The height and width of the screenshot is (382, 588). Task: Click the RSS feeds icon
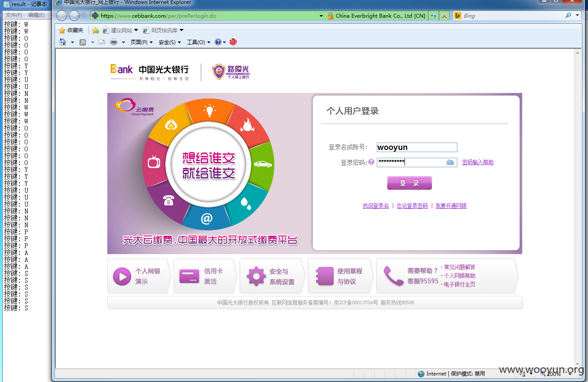pyautogui.click(x=83, y=42)
